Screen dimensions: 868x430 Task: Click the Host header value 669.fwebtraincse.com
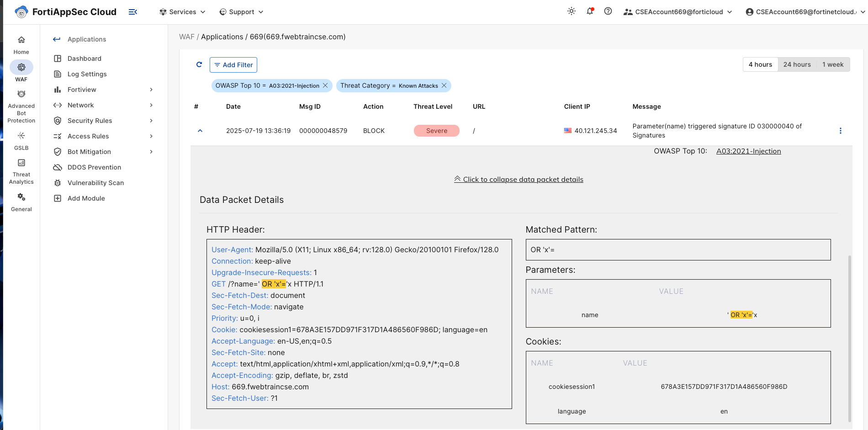point(270,387)
